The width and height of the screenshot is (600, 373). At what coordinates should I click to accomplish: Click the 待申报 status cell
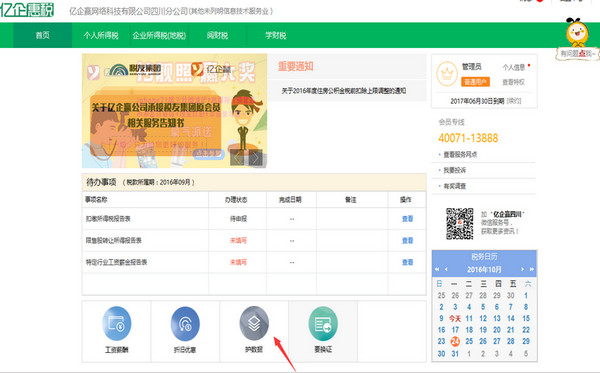tap(238, 219)
